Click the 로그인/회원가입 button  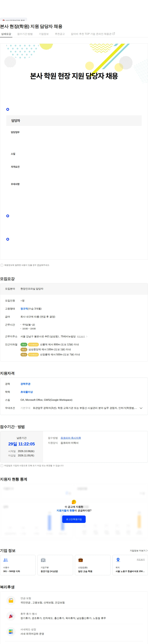[74, 519]
